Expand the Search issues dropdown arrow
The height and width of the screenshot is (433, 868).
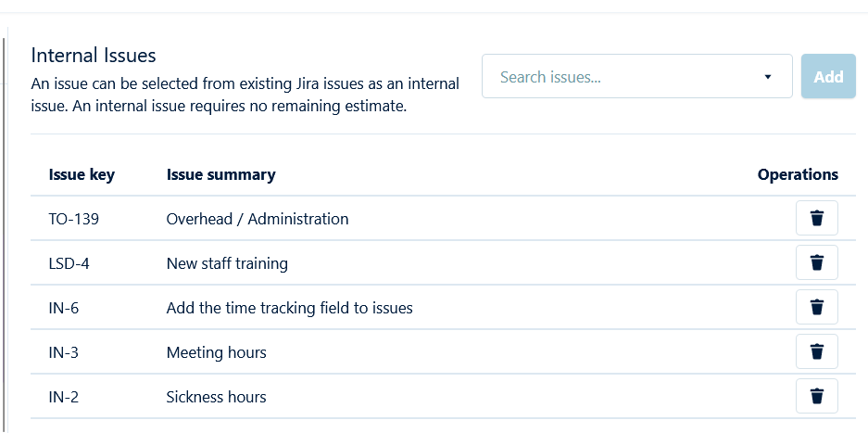767,77
